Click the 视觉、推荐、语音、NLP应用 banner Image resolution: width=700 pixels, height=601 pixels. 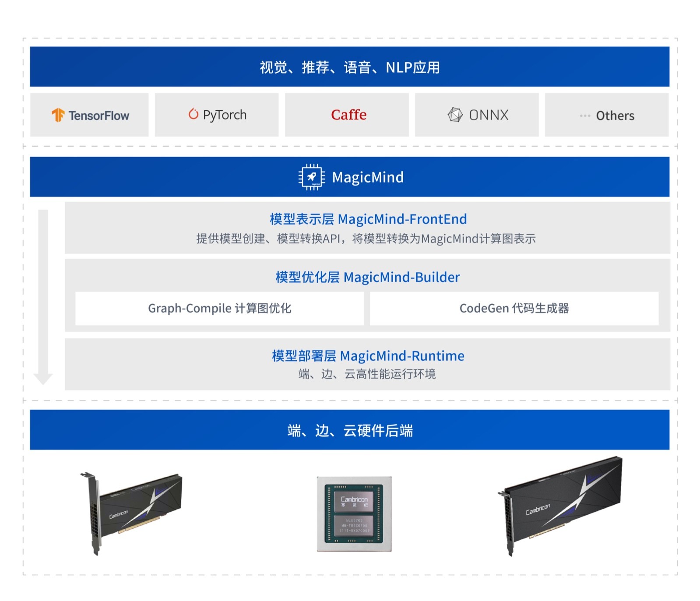pyautogui.click(x=349, y=67)
